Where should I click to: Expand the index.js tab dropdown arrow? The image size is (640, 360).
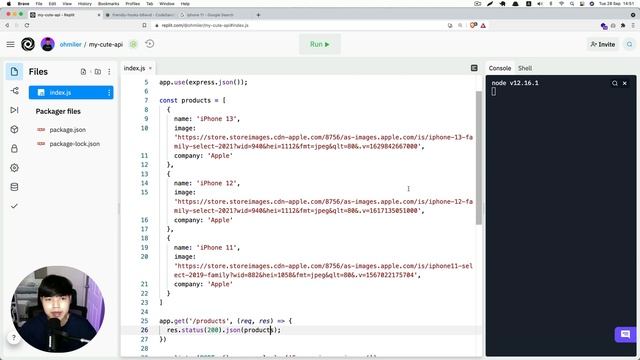tap(150, 68)
